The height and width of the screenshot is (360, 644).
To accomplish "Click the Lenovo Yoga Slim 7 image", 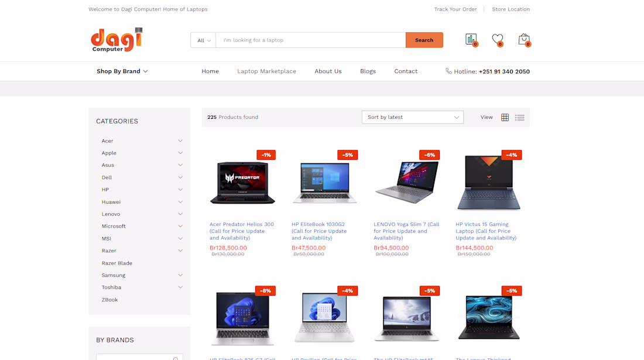I will click(407, 182).
